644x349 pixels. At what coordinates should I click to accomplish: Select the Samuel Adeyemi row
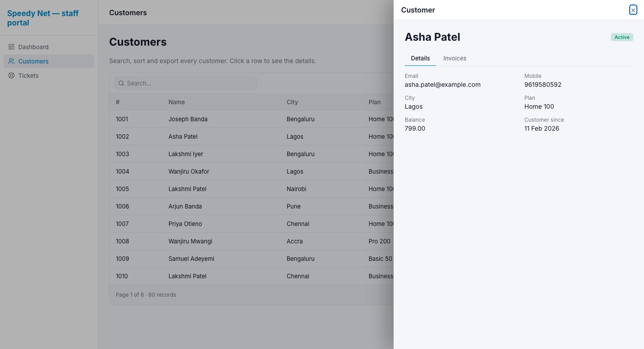(x=251, y=259)
